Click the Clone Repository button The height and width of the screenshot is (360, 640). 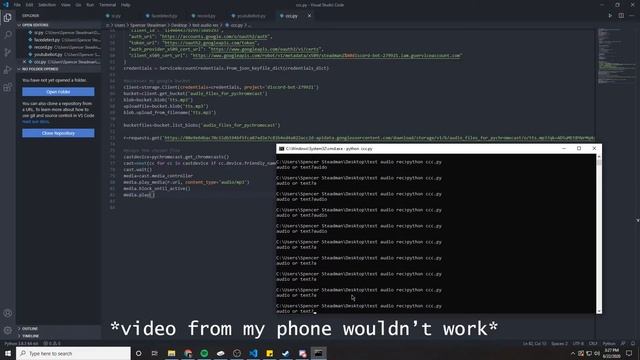click(58, 133)
